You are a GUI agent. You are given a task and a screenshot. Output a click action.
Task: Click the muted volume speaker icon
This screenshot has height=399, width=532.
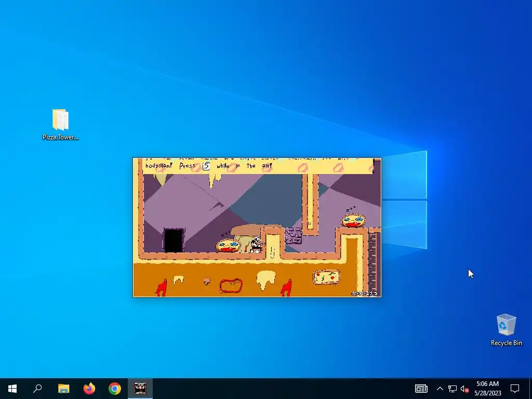tap(464, 389)
